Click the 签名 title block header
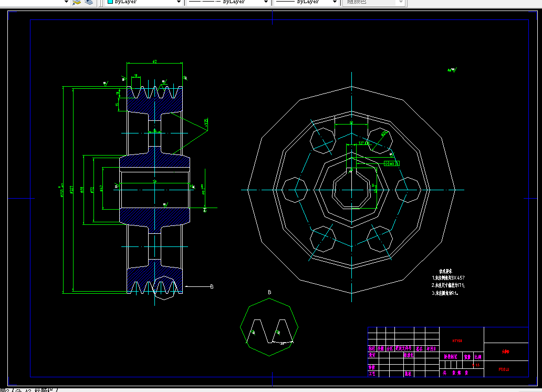542x392 pixels. 419,349
